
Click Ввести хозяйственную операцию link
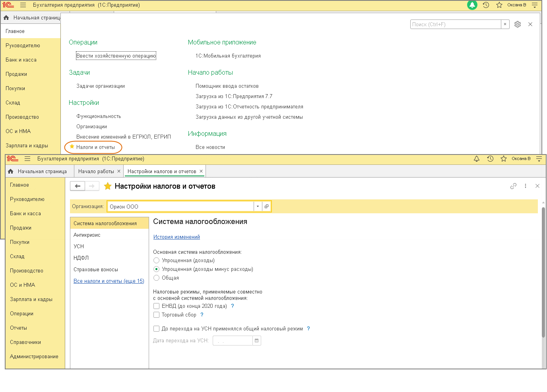[x=116, y=56]
